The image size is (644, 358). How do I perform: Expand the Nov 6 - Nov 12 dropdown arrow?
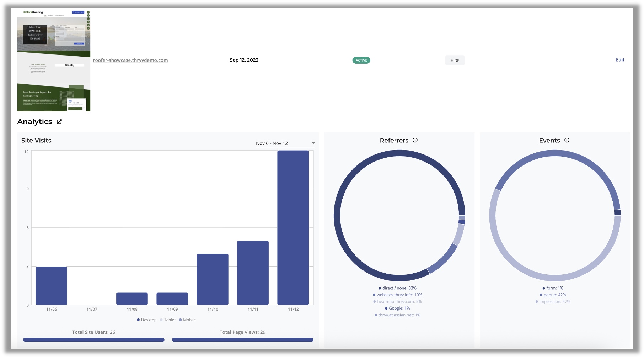click(313, 143)
